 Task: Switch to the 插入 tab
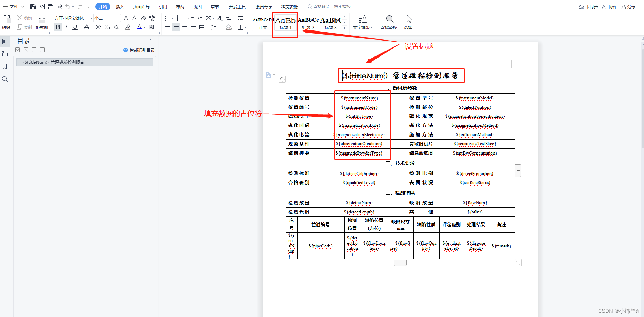(x=120, y=7)
